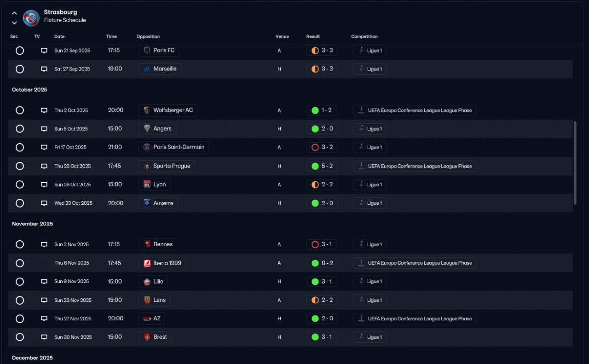Sort by the Opposition column header
The image size is (589, 364).
click(x=148, y=37)
